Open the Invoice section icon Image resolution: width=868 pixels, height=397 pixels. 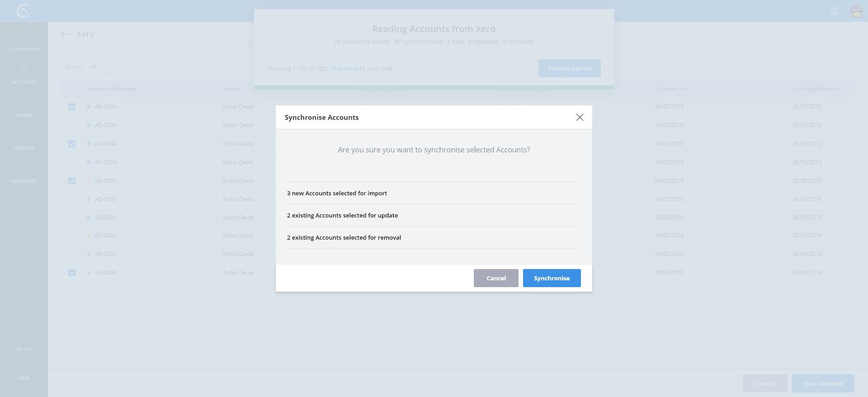tap(24, 137)
